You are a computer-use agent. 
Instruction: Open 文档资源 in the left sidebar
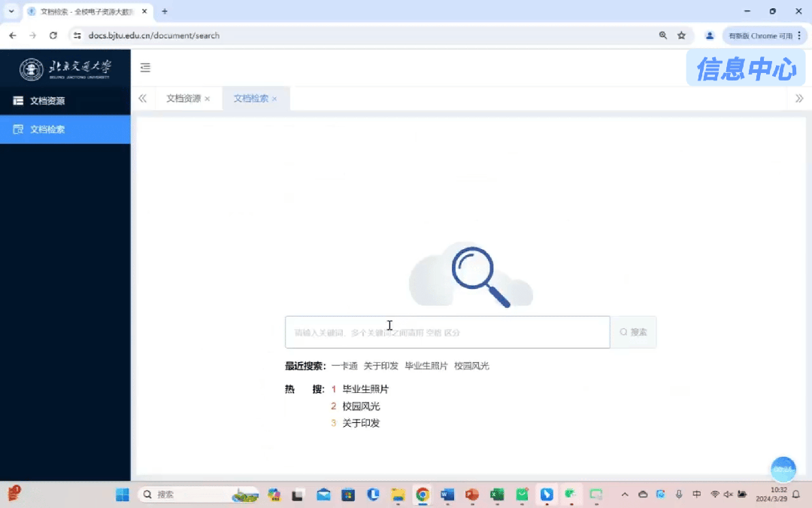47,101
